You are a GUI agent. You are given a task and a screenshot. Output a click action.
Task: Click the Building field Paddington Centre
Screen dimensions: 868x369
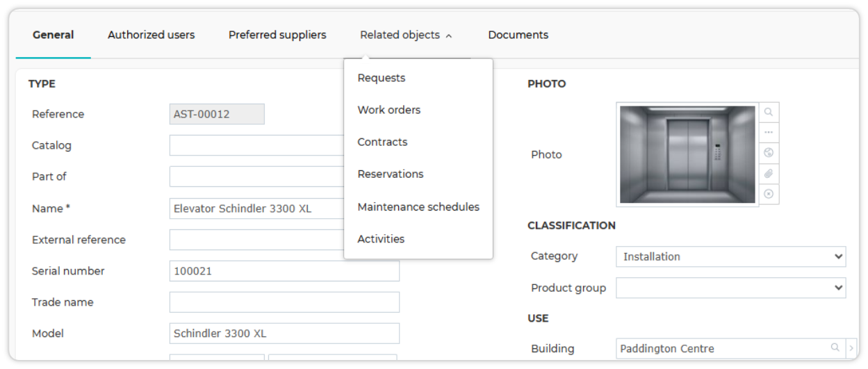click(x=723, y=348)
